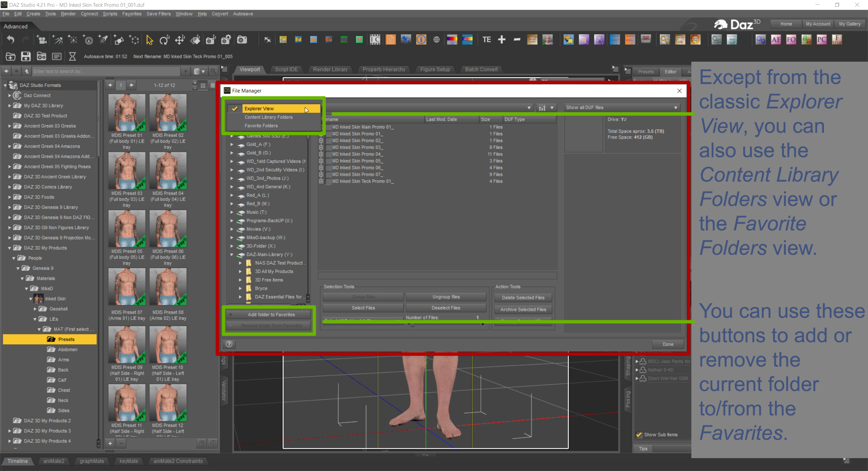
Task: Click Archive Selected Files button
Action: pos(523,310)
